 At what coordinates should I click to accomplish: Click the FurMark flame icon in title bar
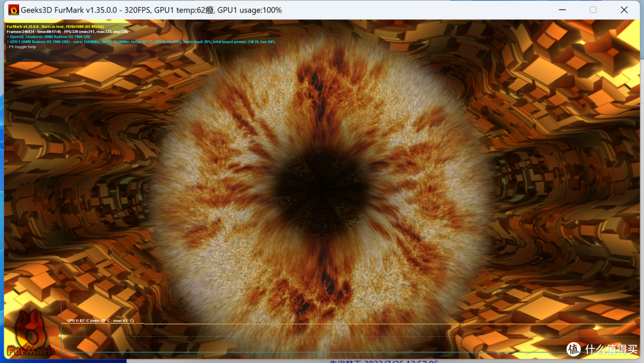(14, 10)
